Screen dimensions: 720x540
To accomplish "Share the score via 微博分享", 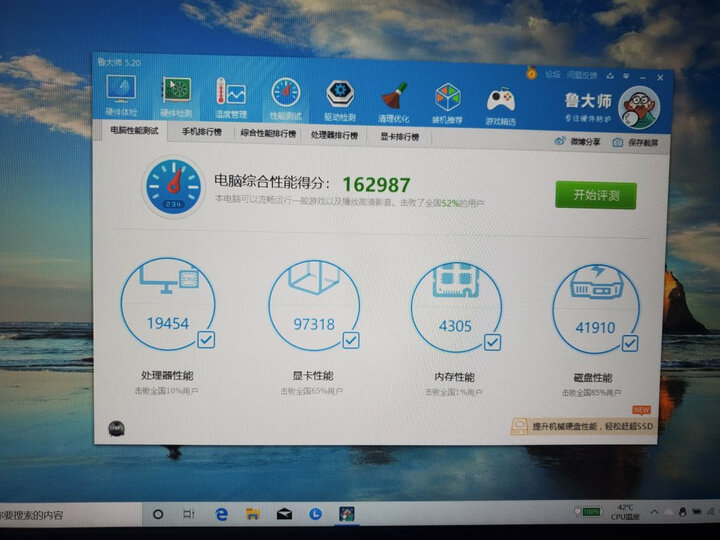I will 577,141.
